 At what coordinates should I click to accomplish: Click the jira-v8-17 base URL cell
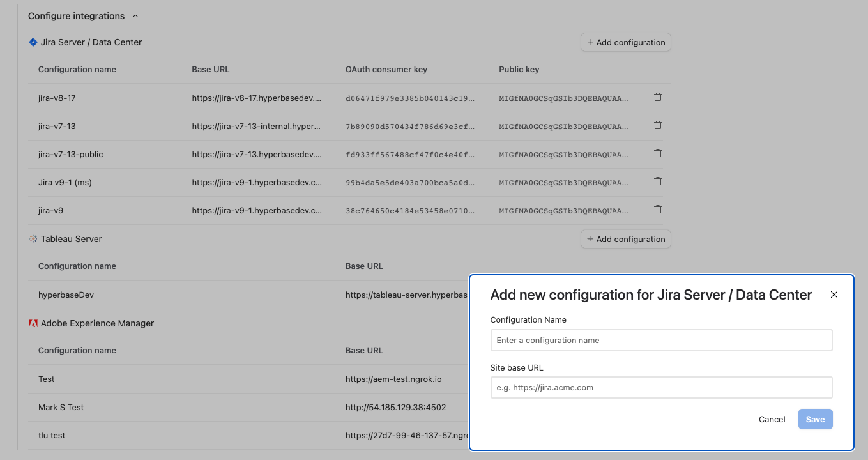pos(257,98)
